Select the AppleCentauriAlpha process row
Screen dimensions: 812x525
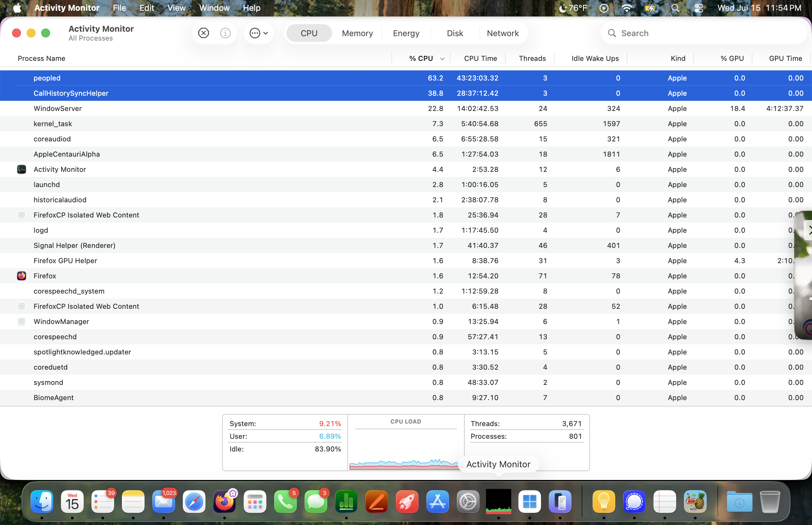[x=406, y=154]
